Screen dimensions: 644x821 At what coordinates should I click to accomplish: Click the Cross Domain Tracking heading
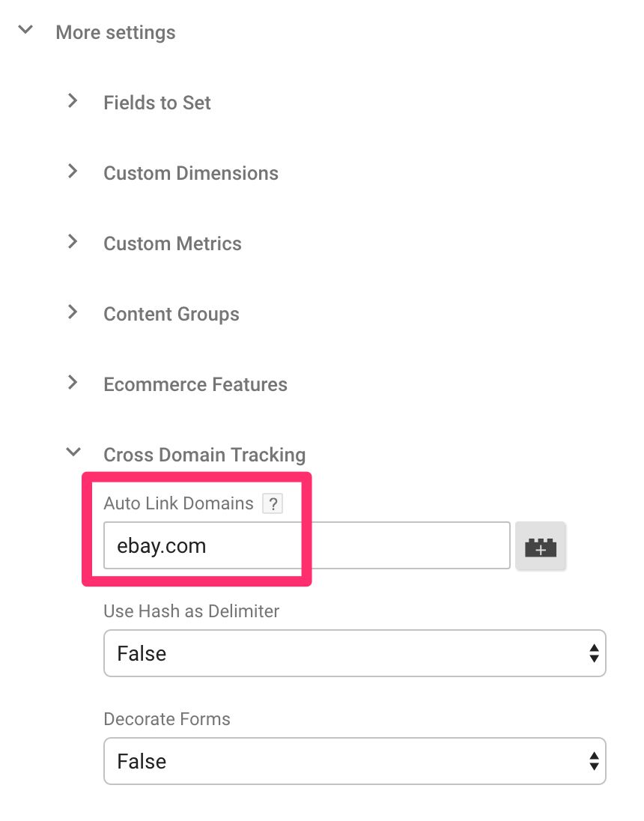(x=204, y=455)
